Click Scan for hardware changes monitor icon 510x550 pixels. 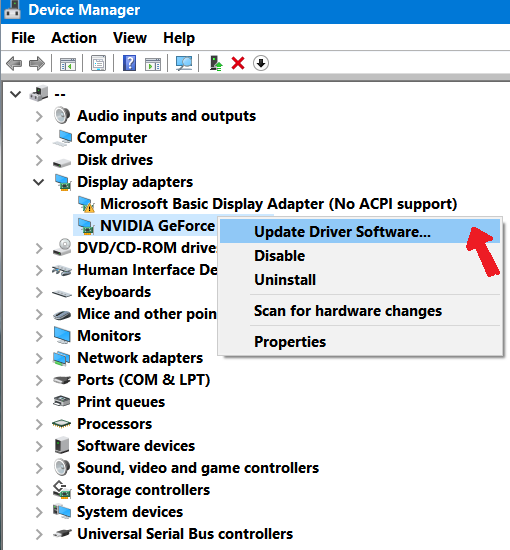pos(184,63)
